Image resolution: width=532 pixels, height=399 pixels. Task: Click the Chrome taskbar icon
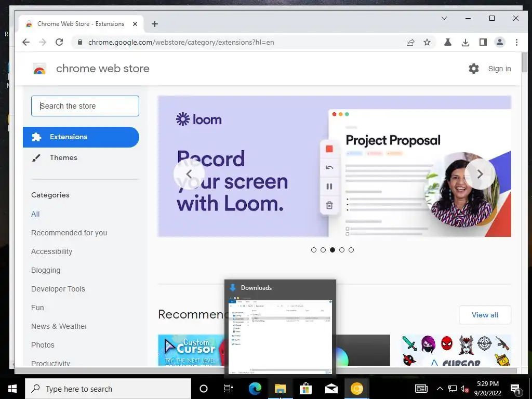click(356, 389)
